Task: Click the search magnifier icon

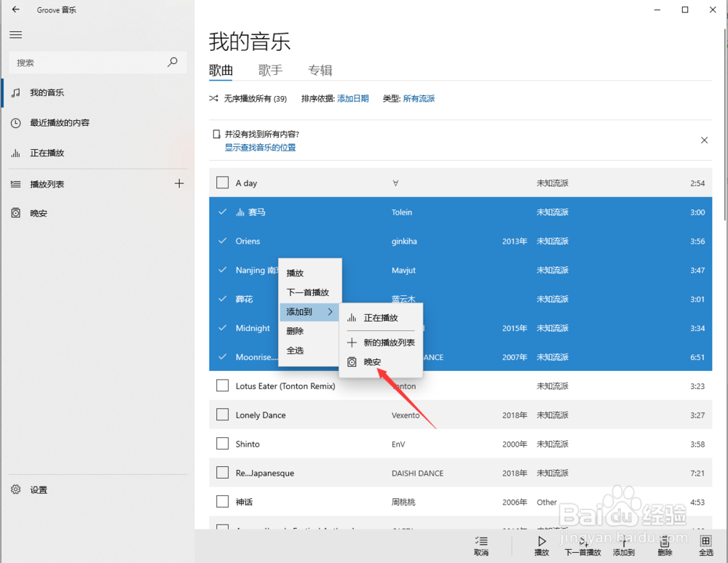Action: pos(173,62)
